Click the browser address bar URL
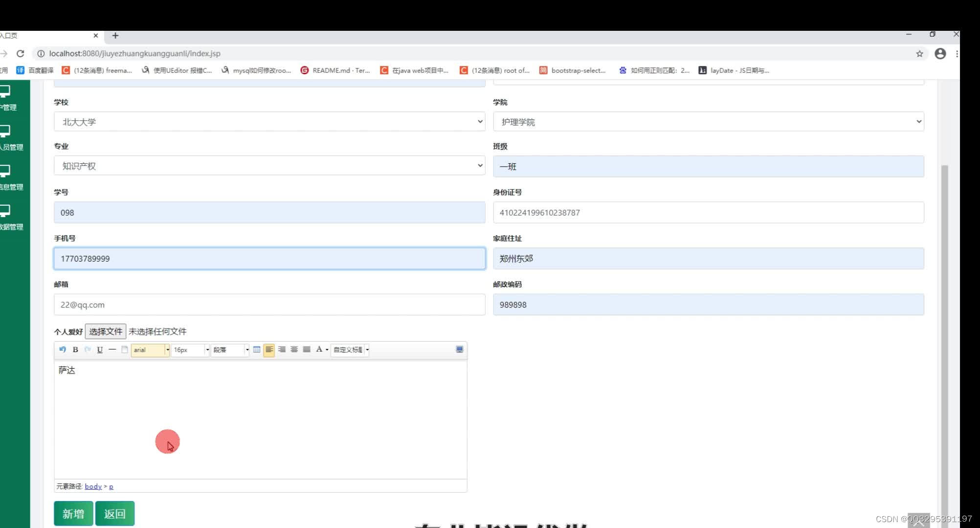The width and height of the screenshot is (980, 528). pos(134,53)
